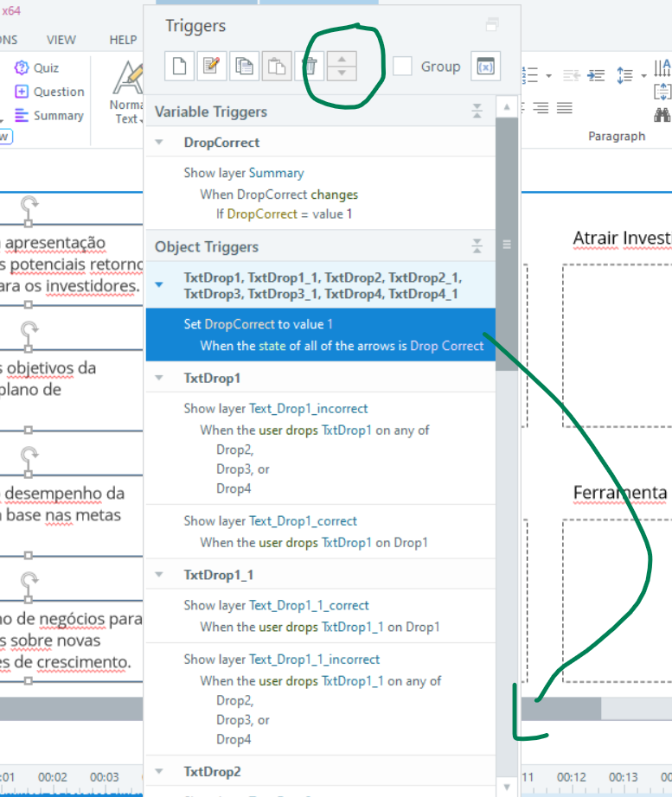Collapse the Object Triggers section
This screenshot has height=797, width=672.
[477, 246]
